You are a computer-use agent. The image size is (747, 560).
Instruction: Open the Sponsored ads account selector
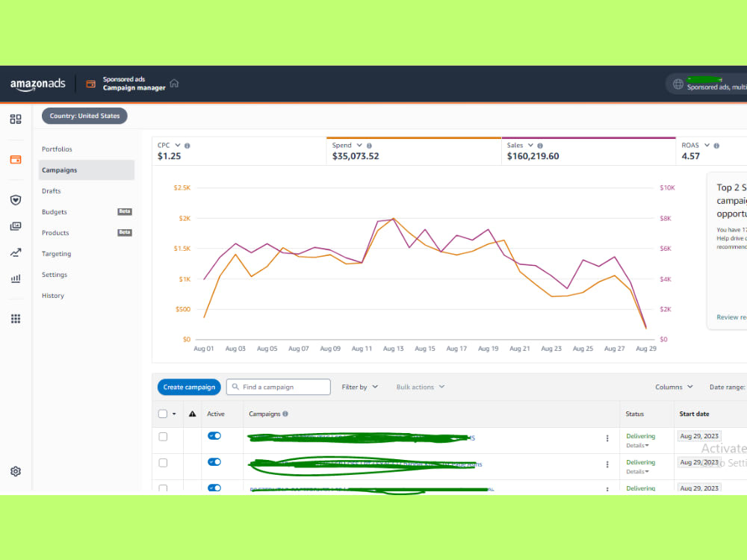(x=707, y=84)
